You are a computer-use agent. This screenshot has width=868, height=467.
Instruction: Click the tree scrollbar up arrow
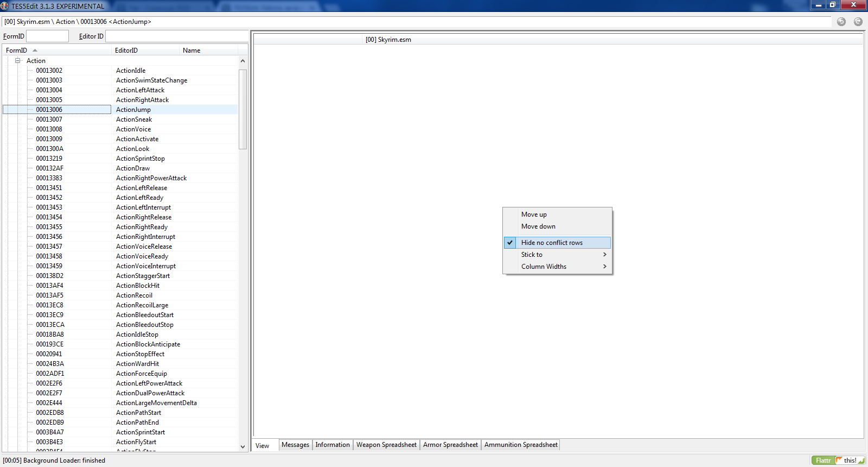coord(242,61)
